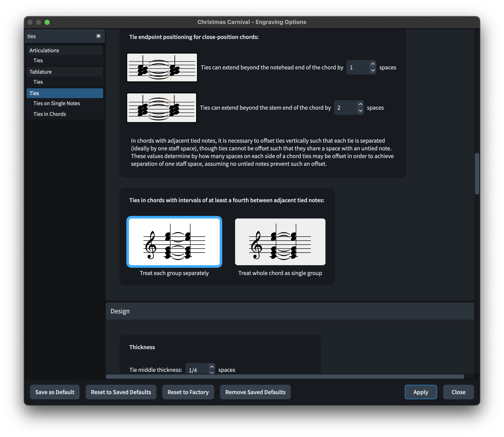Clear the ties search field

(x=98, y=36)
